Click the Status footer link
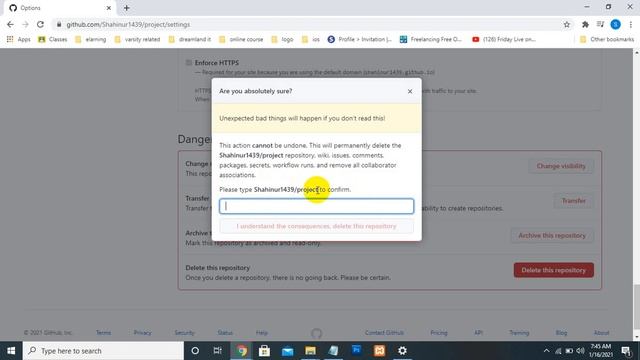The image size is (640, 360). pyautogui.click(x=225, y=333)
